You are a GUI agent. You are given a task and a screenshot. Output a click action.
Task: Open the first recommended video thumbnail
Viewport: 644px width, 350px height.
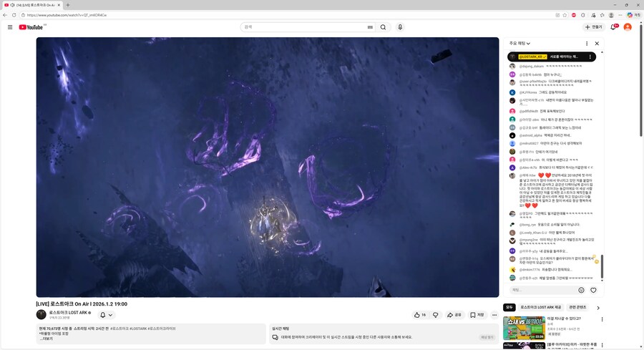[x=524, y=328]
